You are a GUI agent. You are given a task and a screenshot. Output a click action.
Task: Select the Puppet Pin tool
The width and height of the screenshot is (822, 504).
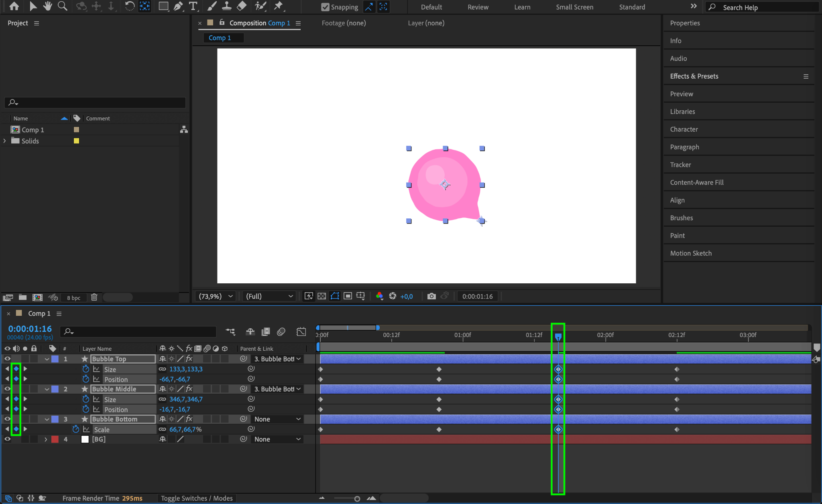coord(278,6)
